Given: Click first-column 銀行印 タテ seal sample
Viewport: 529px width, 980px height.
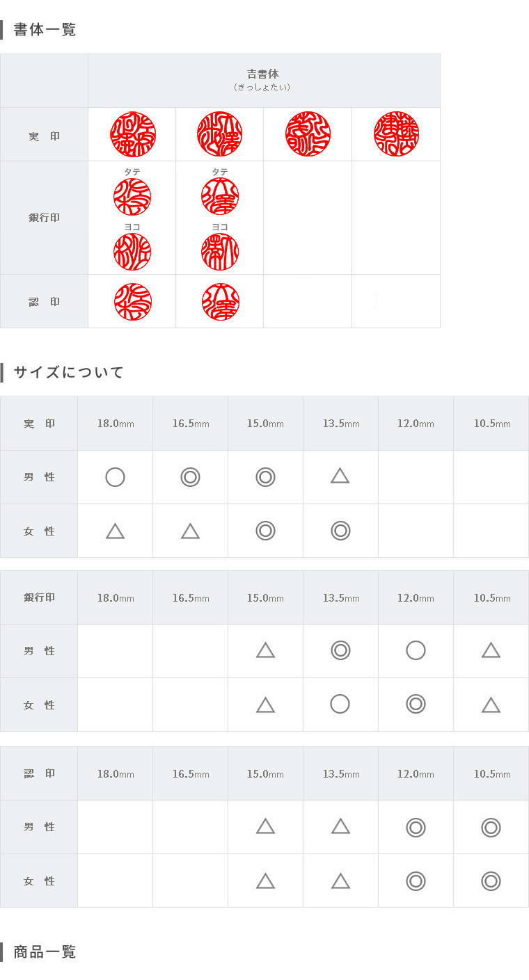Looking at the screenshot, I should tap(132, 197).
